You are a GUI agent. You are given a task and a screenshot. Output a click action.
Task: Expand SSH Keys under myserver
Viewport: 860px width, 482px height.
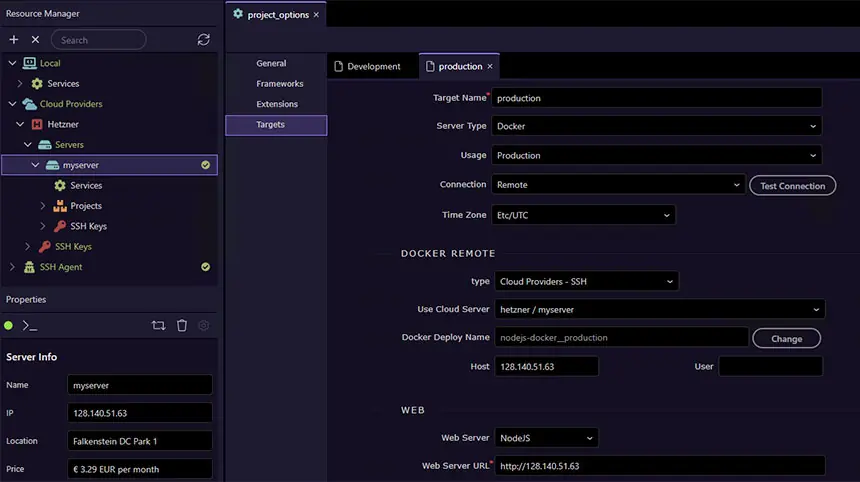click(x=43, y=226)
